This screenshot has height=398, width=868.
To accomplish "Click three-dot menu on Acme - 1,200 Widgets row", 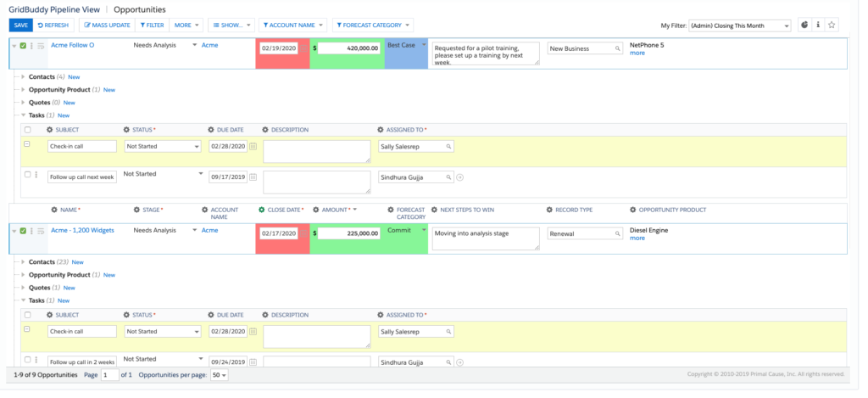I will (x=31, y=231).
